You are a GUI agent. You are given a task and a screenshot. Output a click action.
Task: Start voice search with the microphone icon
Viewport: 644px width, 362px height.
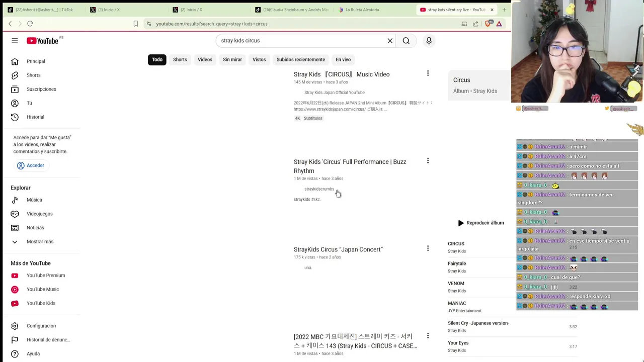click(x=429, y=41)
